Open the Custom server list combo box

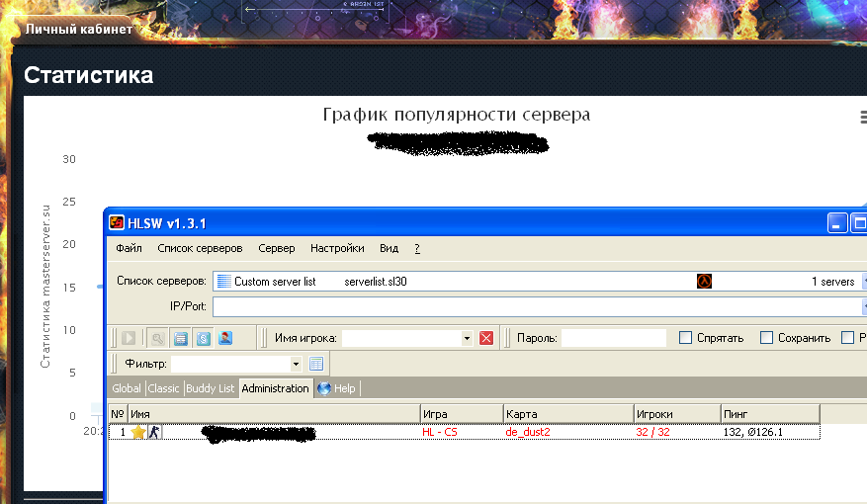539,282
